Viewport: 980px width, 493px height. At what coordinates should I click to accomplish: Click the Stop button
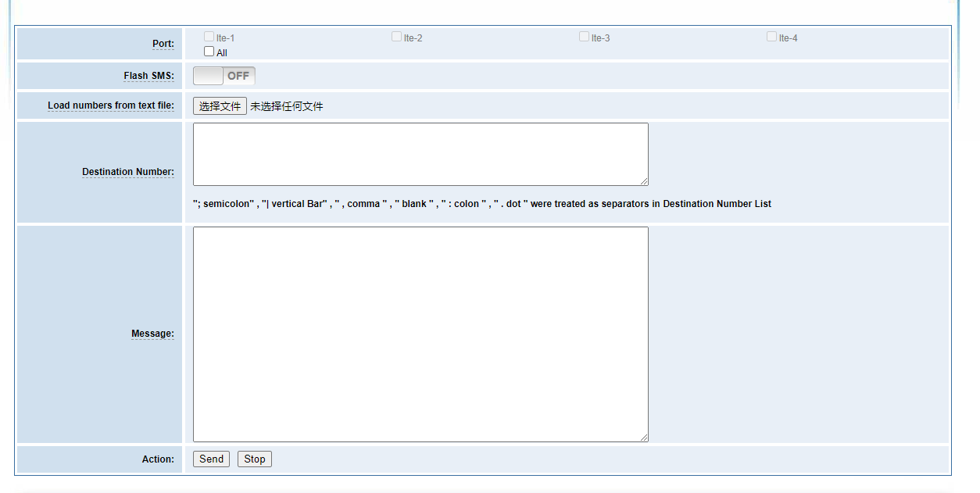pos(255,459)
